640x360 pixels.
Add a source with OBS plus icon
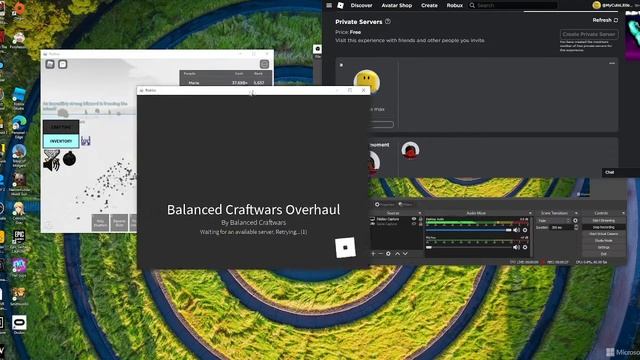coord(373,253)
